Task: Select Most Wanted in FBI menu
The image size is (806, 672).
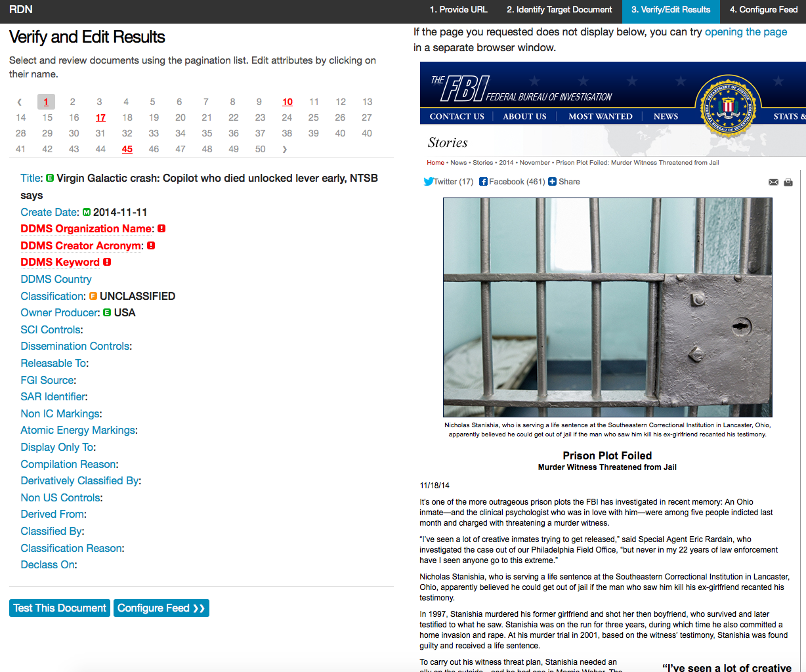Action: [600, 116]
